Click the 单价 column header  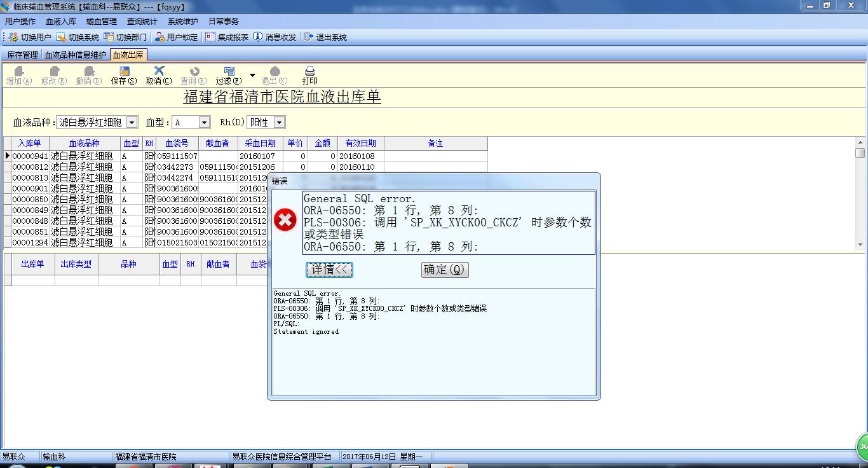(x=295, y=143)
